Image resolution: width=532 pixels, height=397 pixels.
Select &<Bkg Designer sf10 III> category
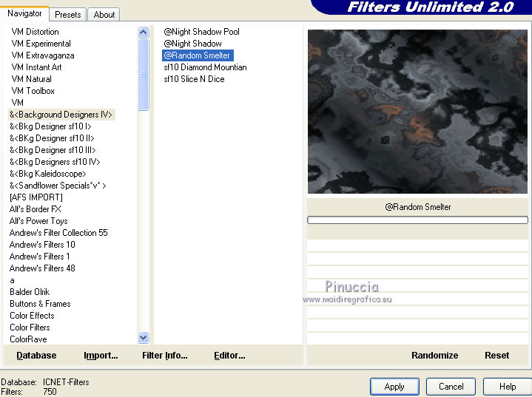[53, 150]
